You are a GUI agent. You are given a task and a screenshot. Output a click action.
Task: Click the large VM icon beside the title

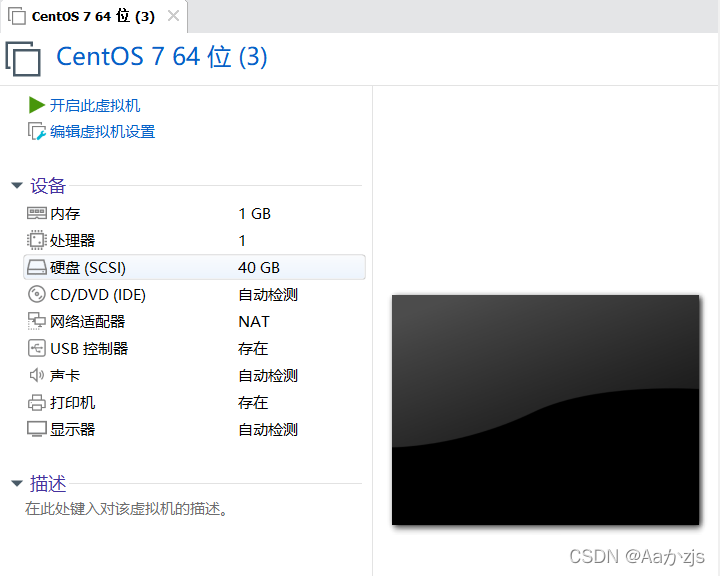[23, 58]
